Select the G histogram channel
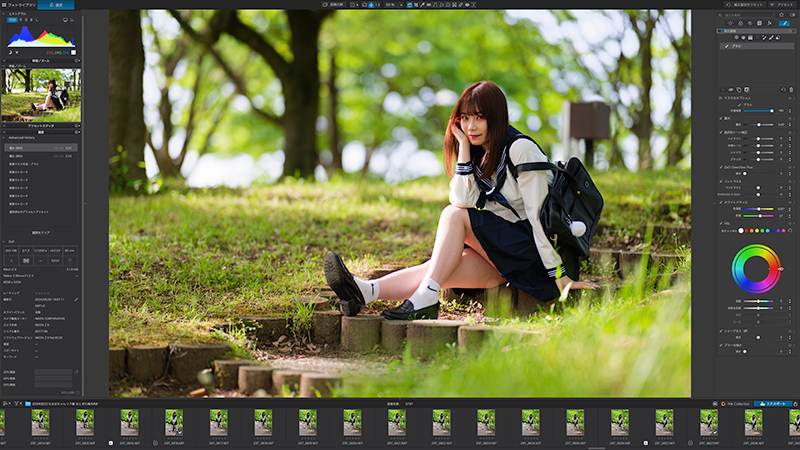Screen dimensions: 800x450 (x=26, y=20)
